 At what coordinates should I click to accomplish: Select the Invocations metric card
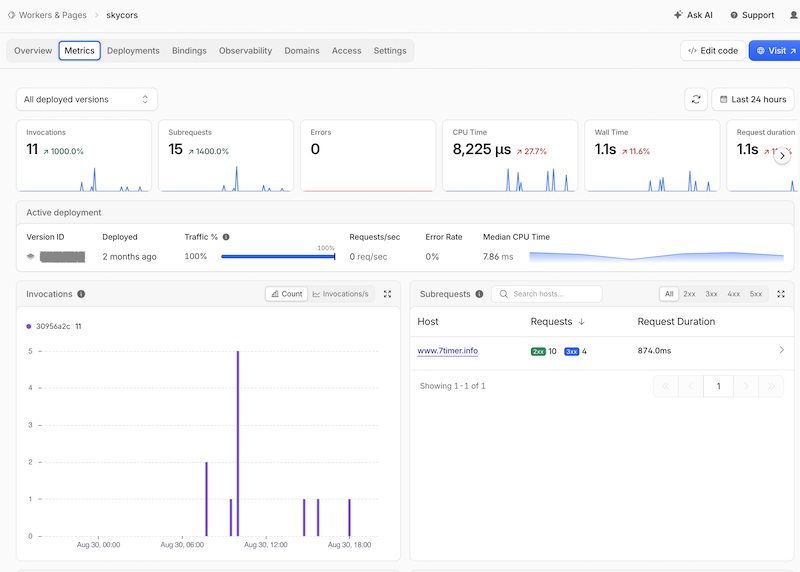point(84,156)
